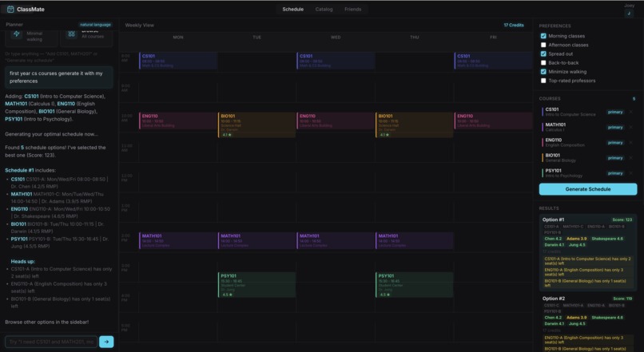
Task: Click the MATH101 block on Thursday
Action: point(415,240)
